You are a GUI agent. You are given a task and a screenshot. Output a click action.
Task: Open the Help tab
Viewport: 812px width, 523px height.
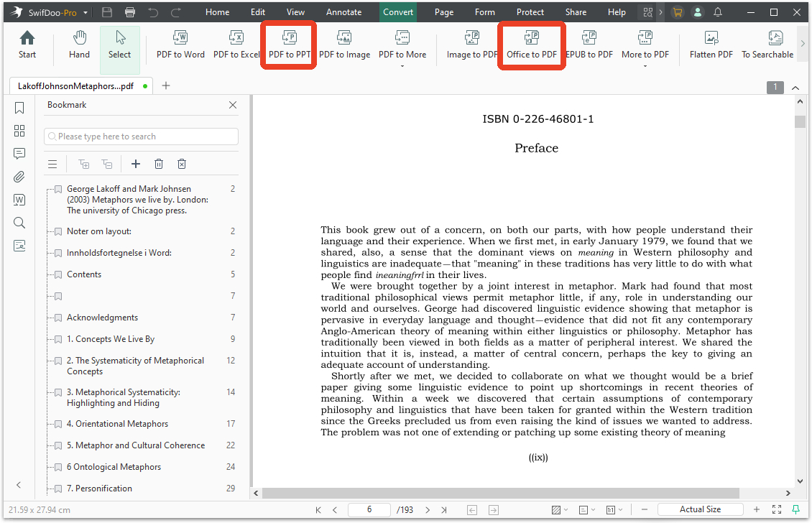pyautogui.click(x=617, y=12)
